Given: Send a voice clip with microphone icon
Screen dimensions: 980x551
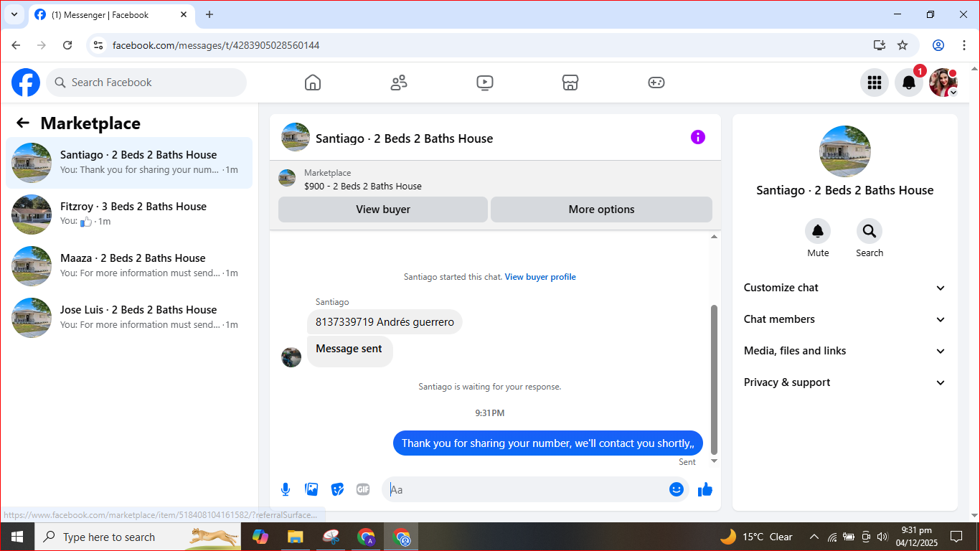Looking at the screenshot, I should (286, 489).
